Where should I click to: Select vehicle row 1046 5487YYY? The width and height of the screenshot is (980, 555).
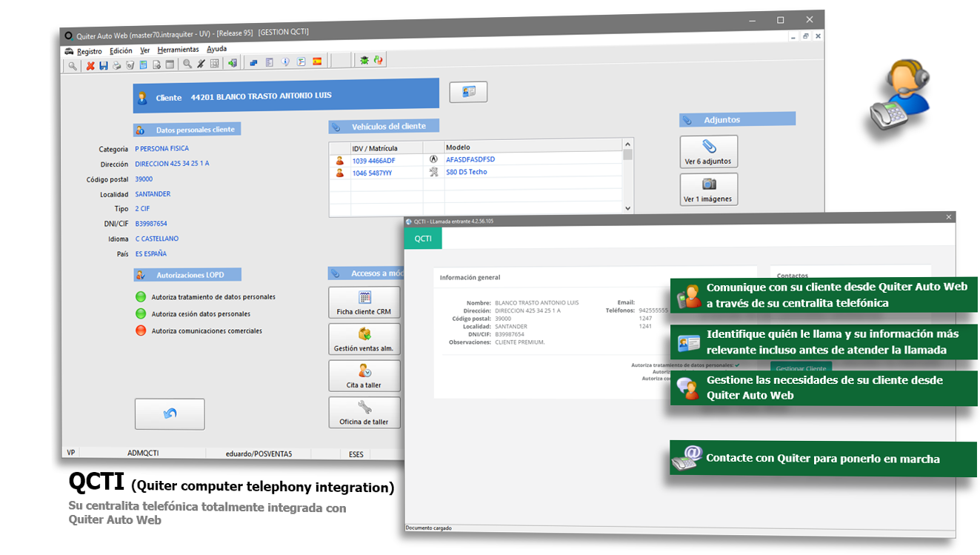373,173
